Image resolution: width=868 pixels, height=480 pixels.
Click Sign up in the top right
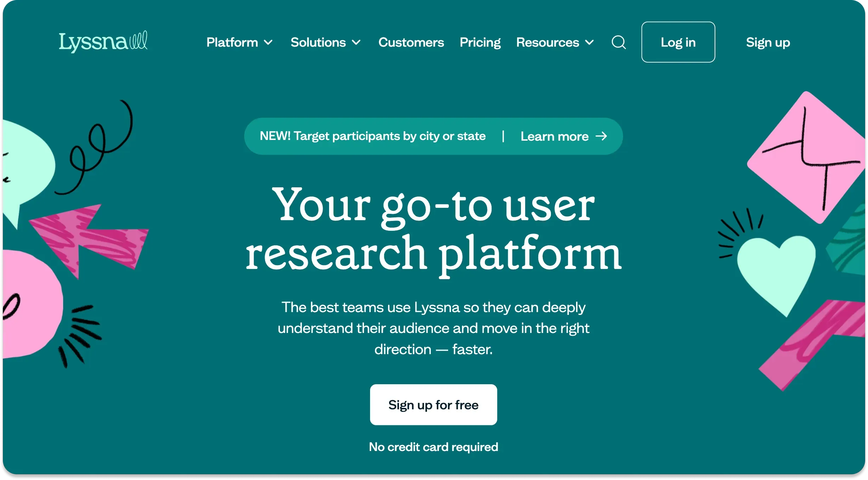pos(768,42)
